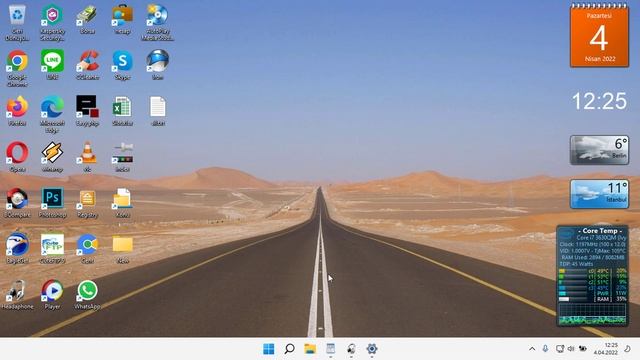The image size is (640, 360).
Task: Launch Firefox from the desktop
Action: pos(17,107)
